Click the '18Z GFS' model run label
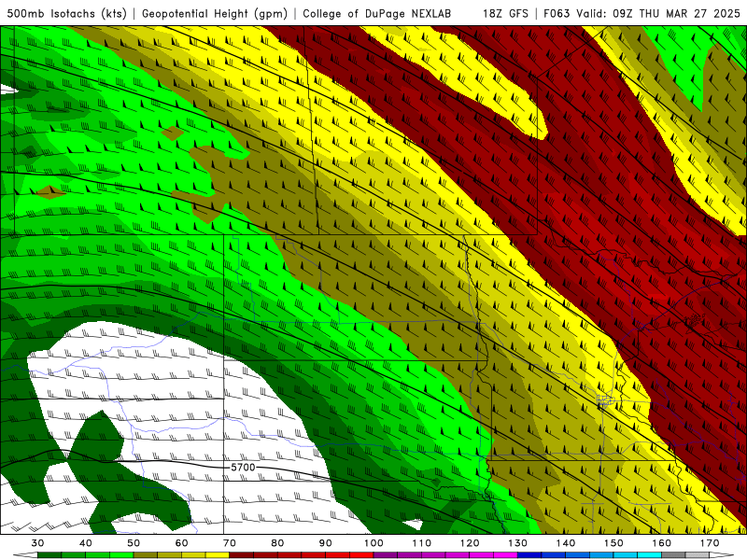Viewport: 747px width, 560px height. pyautogui.click(x=505, y=14)
